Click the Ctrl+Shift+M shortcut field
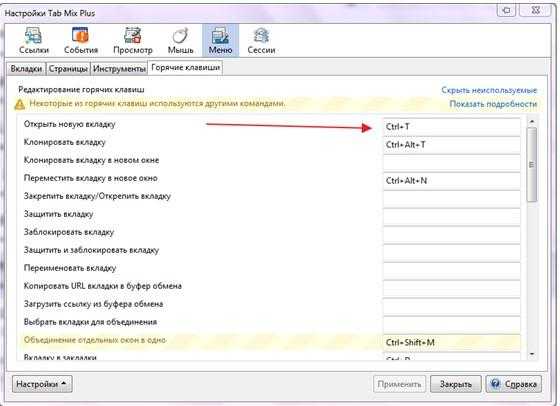 coord(451,342)
